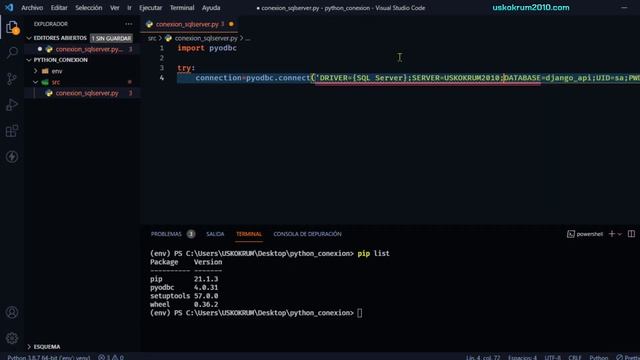
Task: Click src in the breadcrumb
Action: pos(152,38)
